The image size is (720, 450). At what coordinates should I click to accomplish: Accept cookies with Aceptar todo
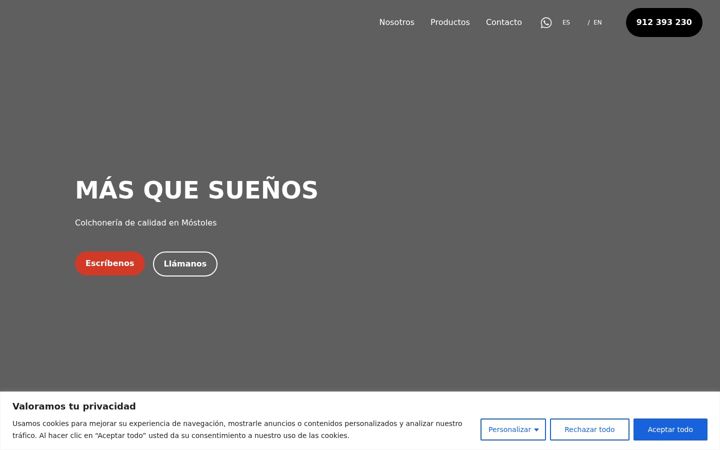[670, 429]
